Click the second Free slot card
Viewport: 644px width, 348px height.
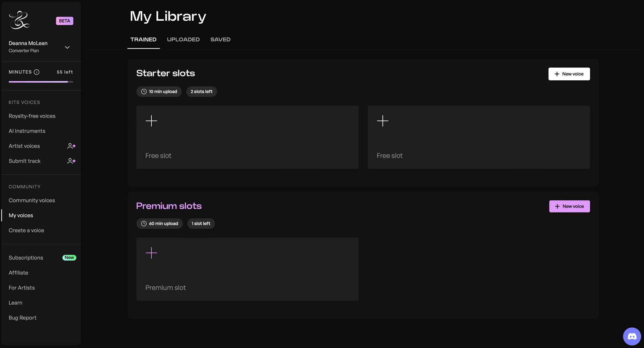[x=479, y=137]
